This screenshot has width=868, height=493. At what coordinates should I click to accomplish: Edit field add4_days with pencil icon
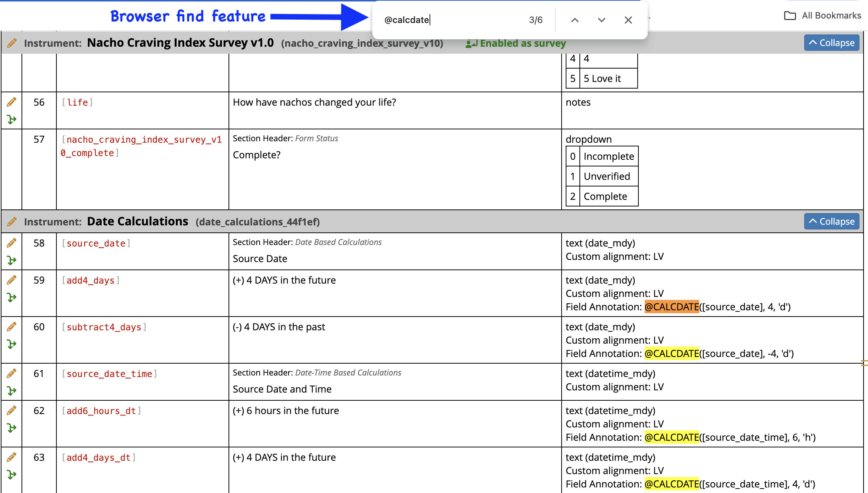(11, 280)
